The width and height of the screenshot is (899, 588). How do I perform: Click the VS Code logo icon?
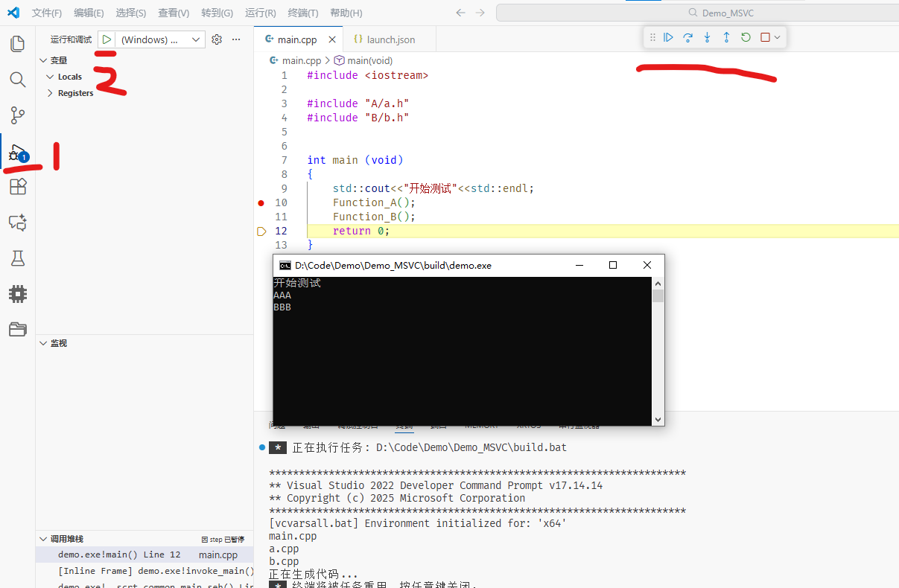click(x=13, y=13)
